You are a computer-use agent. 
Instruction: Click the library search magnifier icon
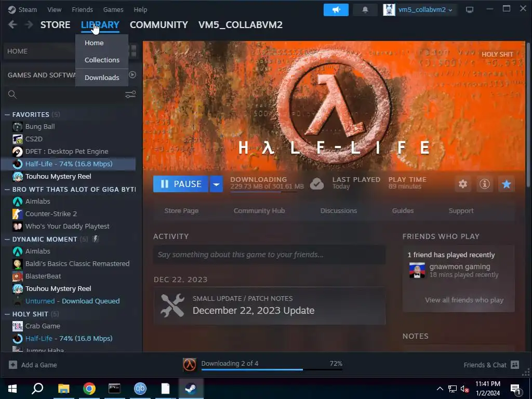pos(12,95)
